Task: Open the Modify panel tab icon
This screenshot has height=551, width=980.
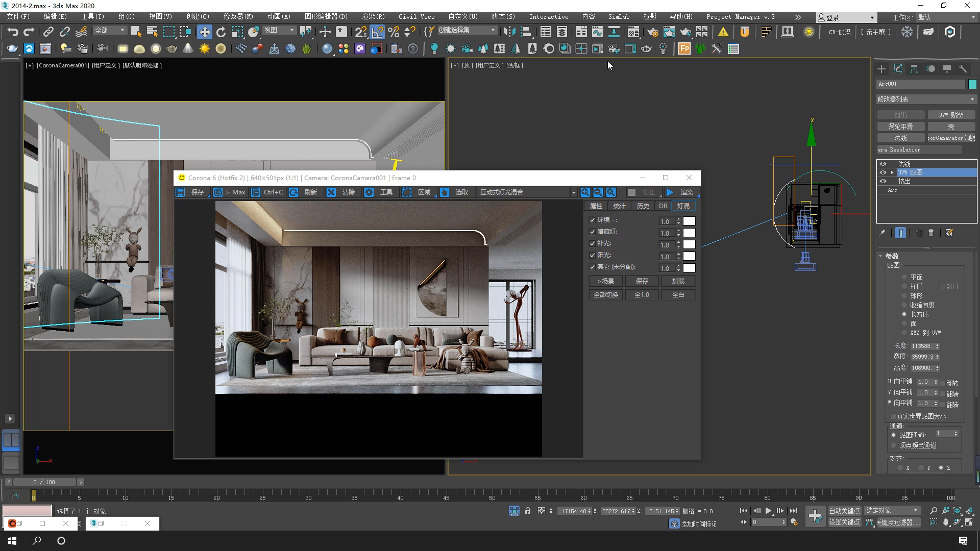Action: [x=898, y=69]
